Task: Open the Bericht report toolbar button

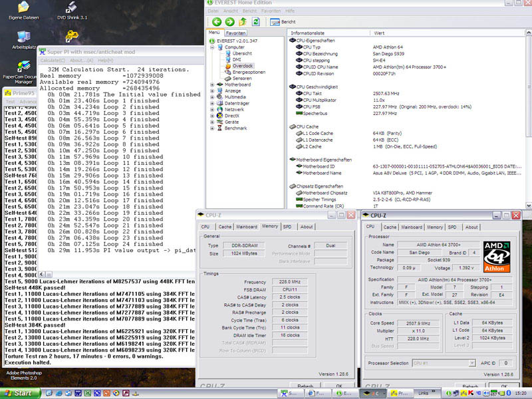Action: pyautogui.click(x=281, y=22)
